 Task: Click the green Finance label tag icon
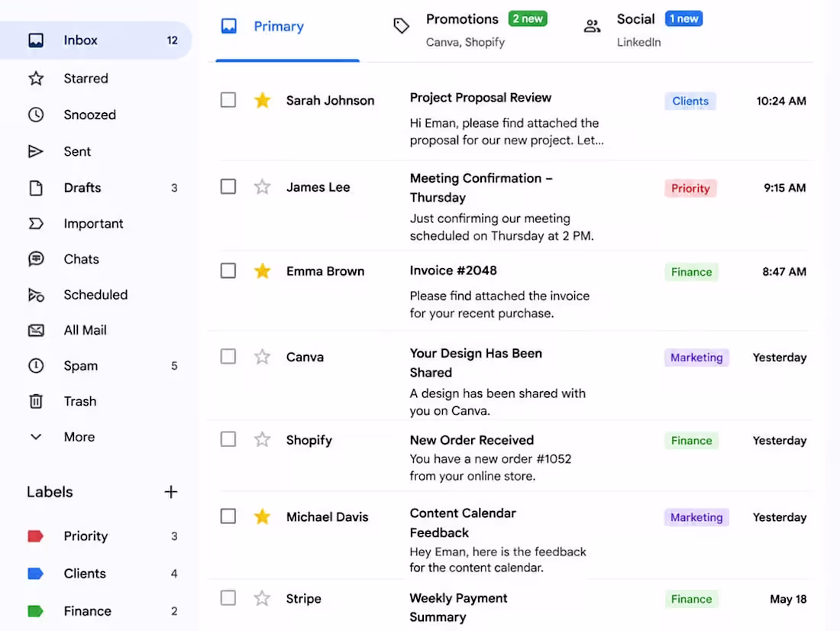click(35, 611)
